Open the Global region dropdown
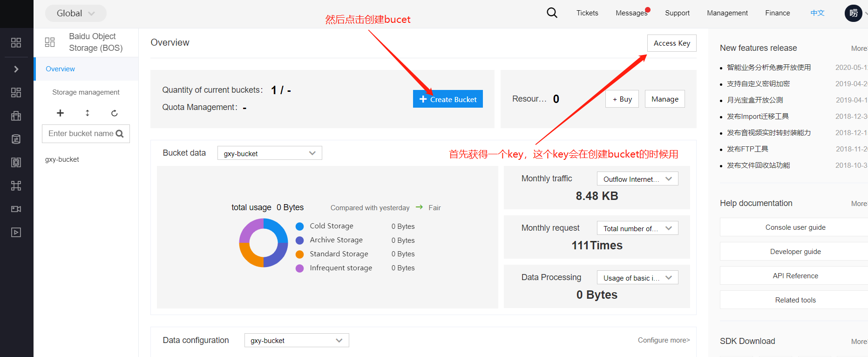 point(76,13)
